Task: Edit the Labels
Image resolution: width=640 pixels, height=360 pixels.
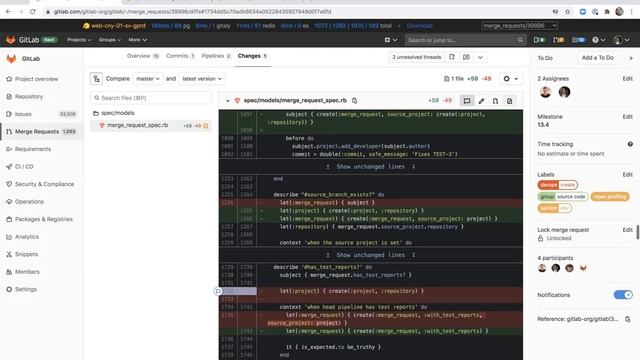Action: 627,175
